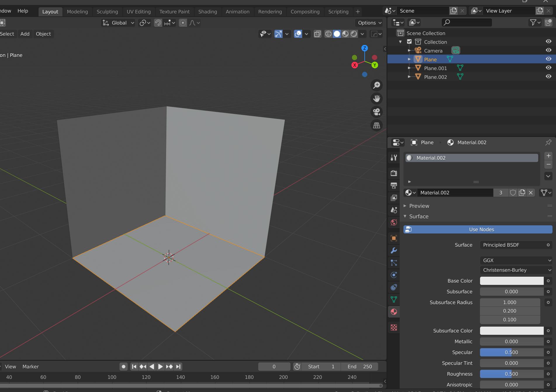Collapse the Surface panel
The width and height of the screenshot is (556, 392).
click(x=419, y=216)
